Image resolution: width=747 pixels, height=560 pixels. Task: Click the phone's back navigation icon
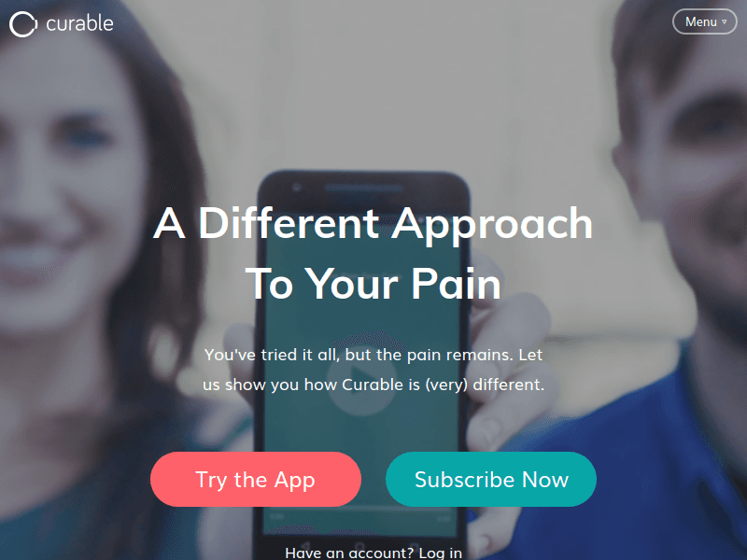tap(305, 547)
